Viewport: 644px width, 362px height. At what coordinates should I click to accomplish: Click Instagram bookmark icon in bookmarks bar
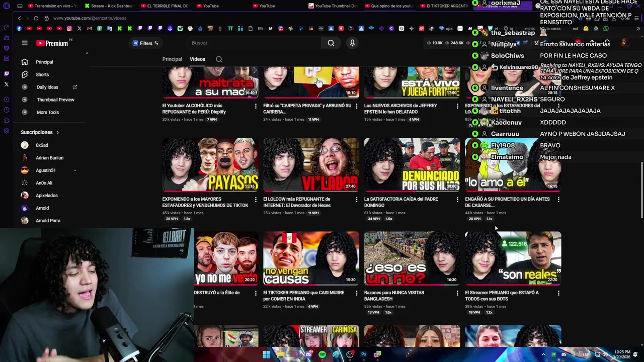point(69,29)
